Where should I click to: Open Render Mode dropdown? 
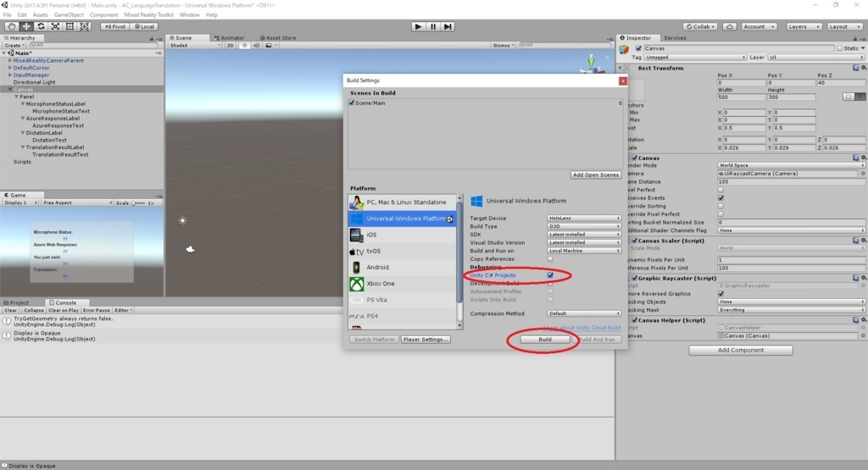[791, 165]
